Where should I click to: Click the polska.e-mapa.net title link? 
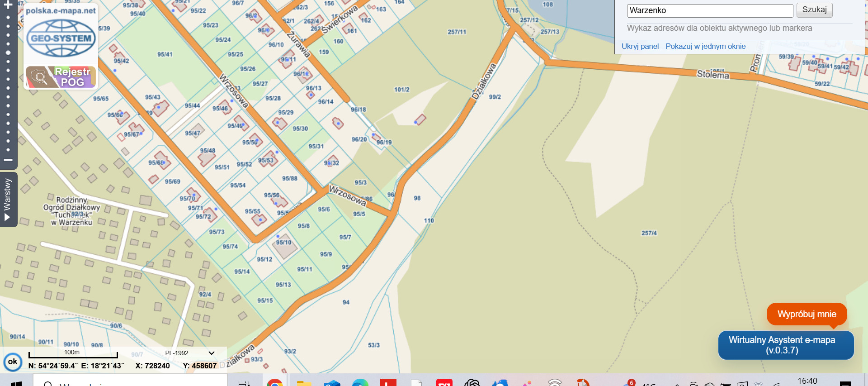coord(61,11)
